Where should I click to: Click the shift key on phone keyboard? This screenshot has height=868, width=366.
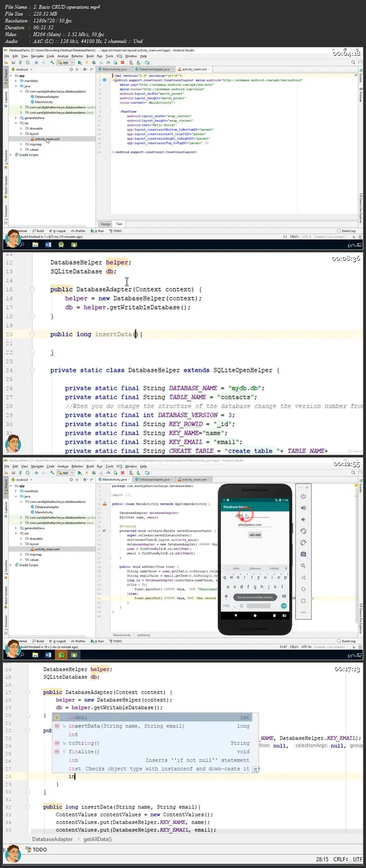(226, 597)
